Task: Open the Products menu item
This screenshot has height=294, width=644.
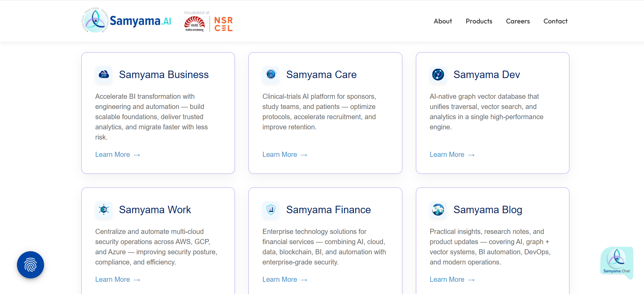Action: pos(479,21)
